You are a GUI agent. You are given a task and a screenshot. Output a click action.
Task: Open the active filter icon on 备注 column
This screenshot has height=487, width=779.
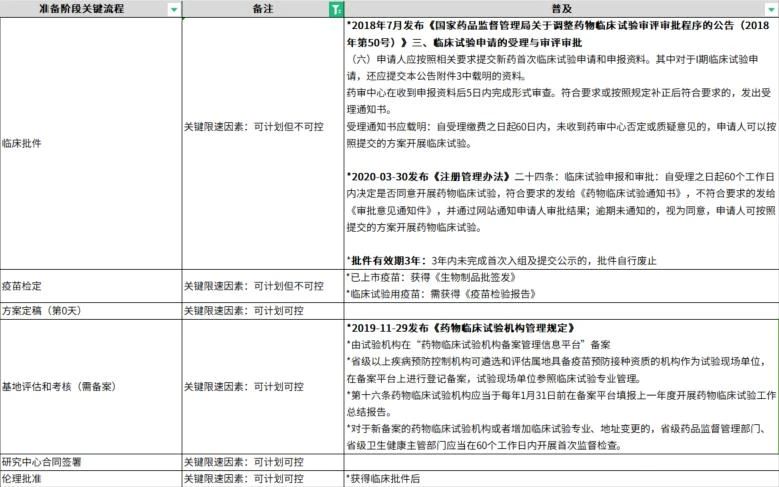tap(334, 8)
